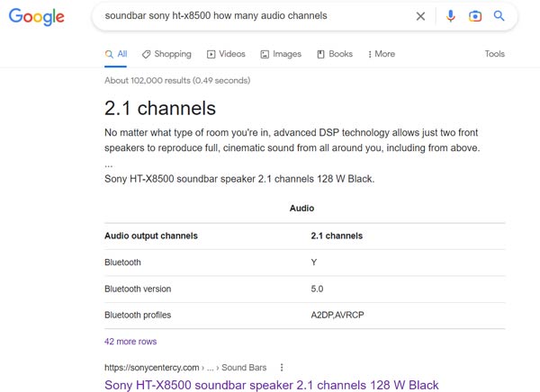Clear the search query with X icon
Screen dimensions: 540x392
(x=420, y=16)
